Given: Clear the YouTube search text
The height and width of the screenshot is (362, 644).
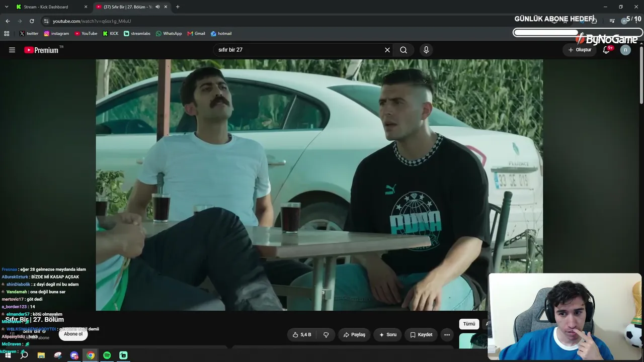Looking at the screenshot, I should pos(387,50).
